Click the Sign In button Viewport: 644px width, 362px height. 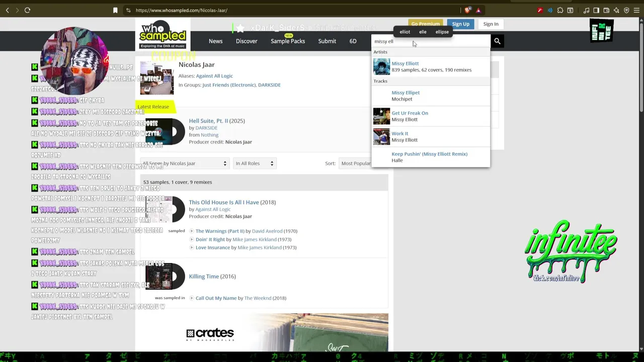(x=491, y=24)
